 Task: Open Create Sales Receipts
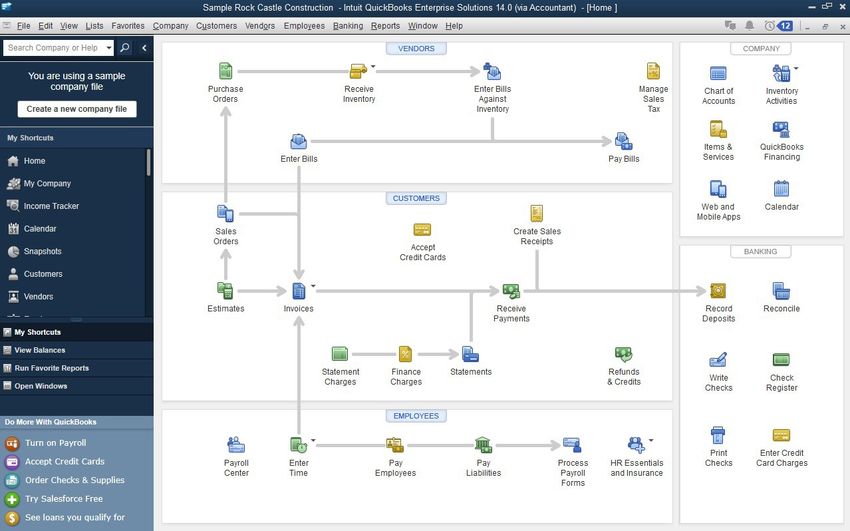[x=537, y=213]
